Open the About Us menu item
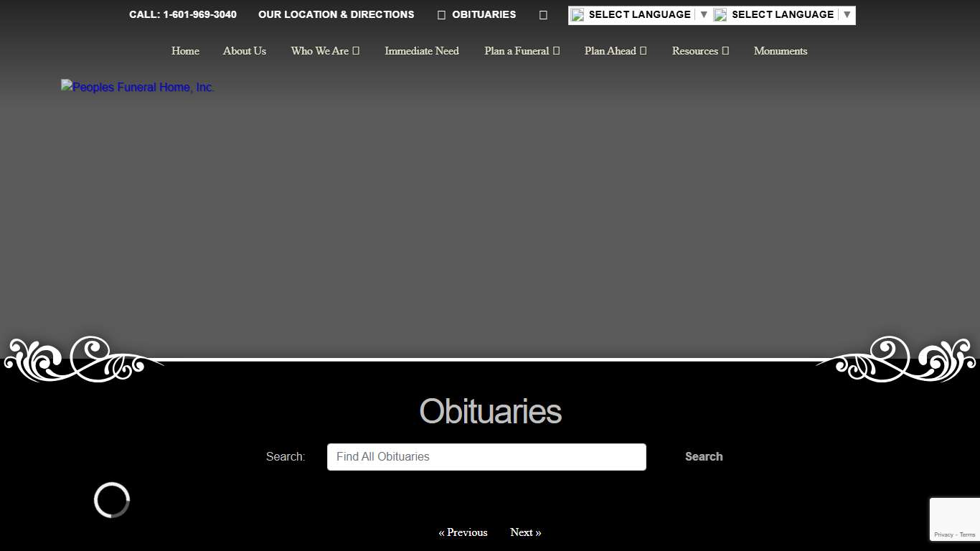The height and width of the screenshot is (551, 980). [245, 51]
